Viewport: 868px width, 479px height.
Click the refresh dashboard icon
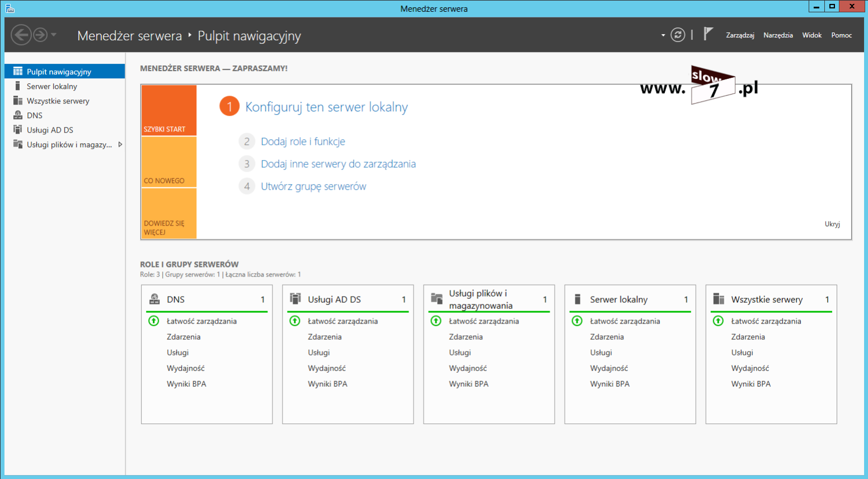678,35
